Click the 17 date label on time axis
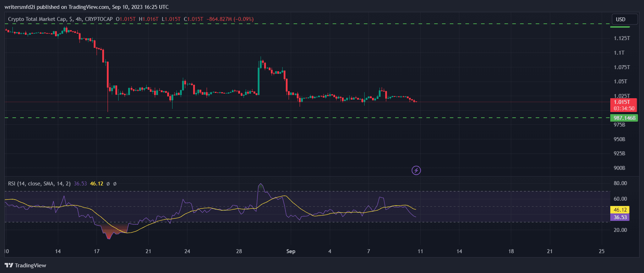The image size is (644, 273). click(x=97, y=251)
